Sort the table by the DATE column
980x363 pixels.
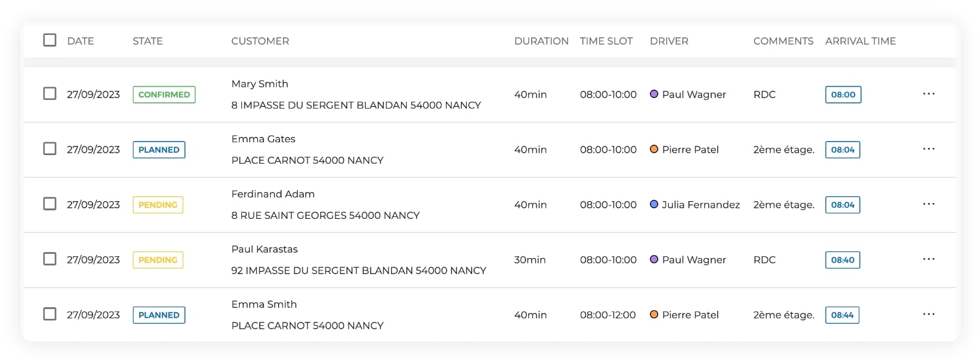coord(81,40)
